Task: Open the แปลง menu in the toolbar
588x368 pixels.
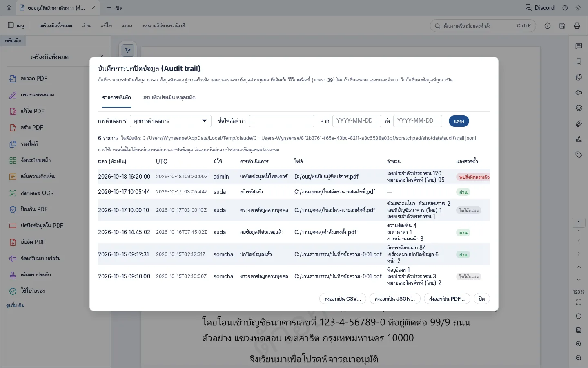Action: coord(127,26)
